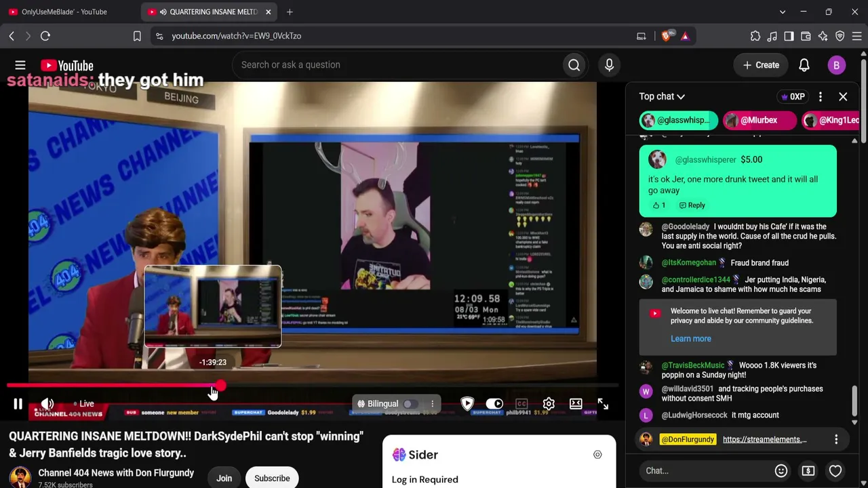
Task: Toggle the browser sidebar panel
Action: (x=789, y=36)
